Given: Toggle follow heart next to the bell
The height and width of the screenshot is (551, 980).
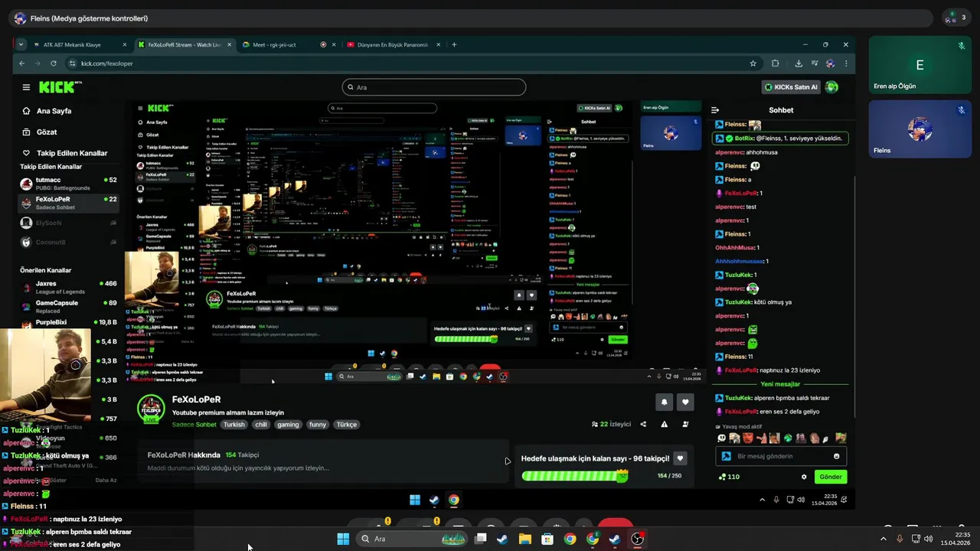Looking at the screenshot, I should click(685, 402).
